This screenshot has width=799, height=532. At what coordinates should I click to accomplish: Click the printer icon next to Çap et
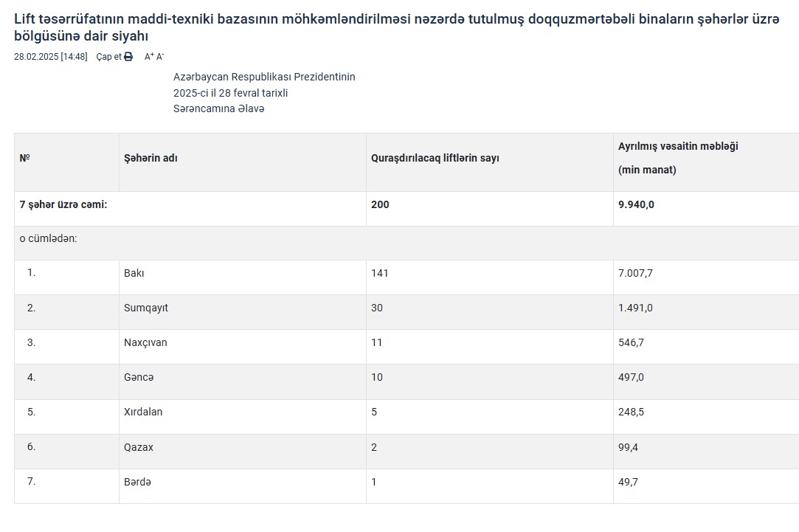coord(128,57)
